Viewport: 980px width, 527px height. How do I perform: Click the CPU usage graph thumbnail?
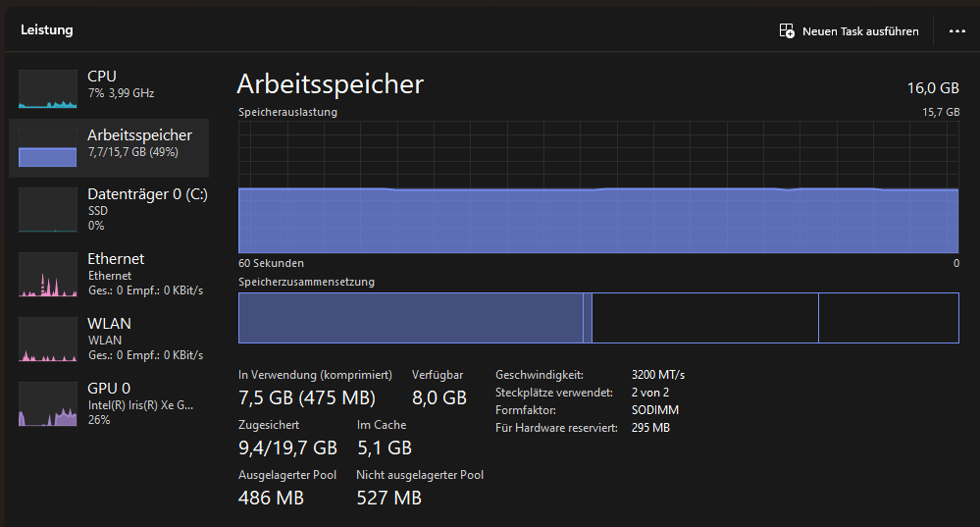(x=47, y=88)
